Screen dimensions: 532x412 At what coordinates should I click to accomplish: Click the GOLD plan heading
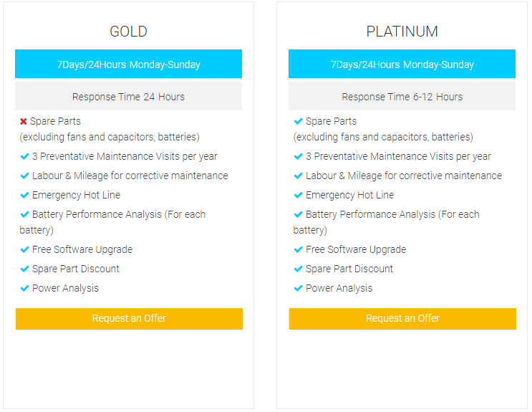[x=128, y=32]
